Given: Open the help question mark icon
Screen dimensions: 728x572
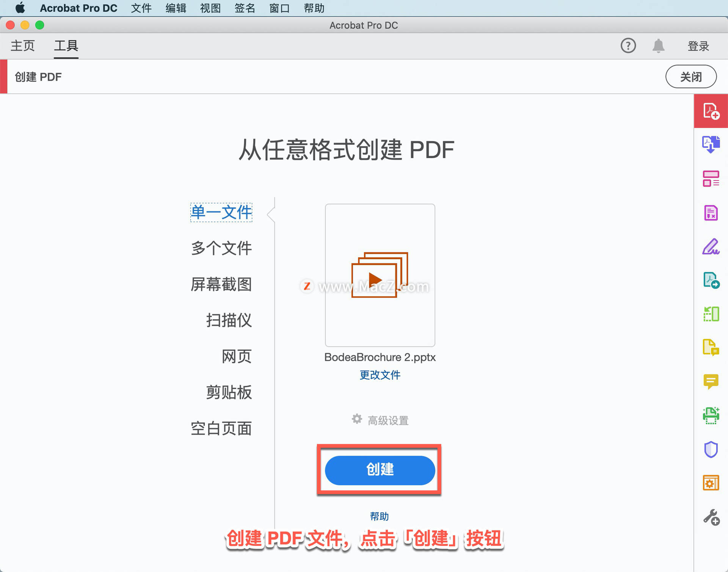Looking at the screenshot, I should coord(628,45).
